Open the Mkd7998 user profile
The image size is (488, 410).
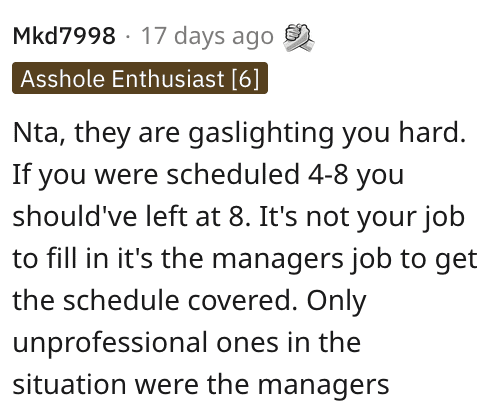(64, 36)
